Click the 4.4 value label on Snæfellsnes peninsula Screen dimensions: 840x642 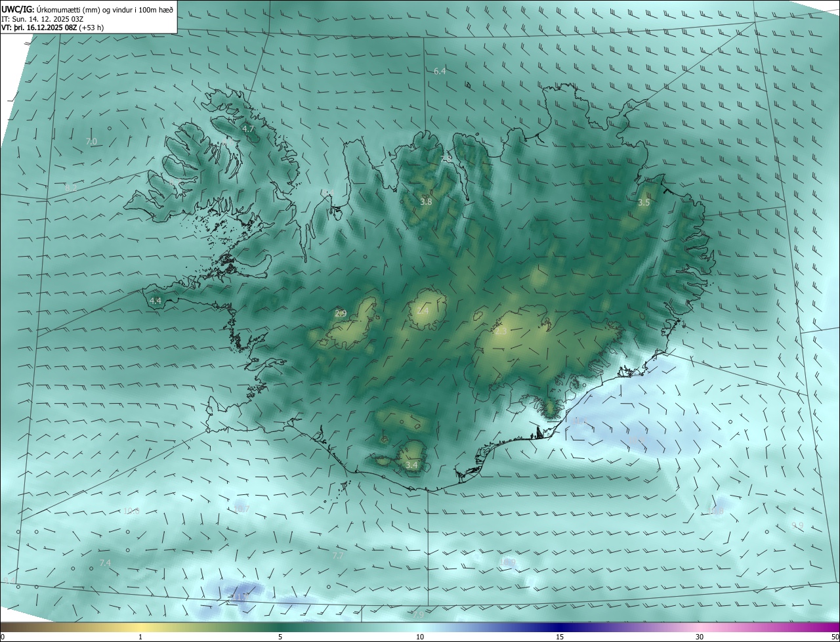[156, 301]
